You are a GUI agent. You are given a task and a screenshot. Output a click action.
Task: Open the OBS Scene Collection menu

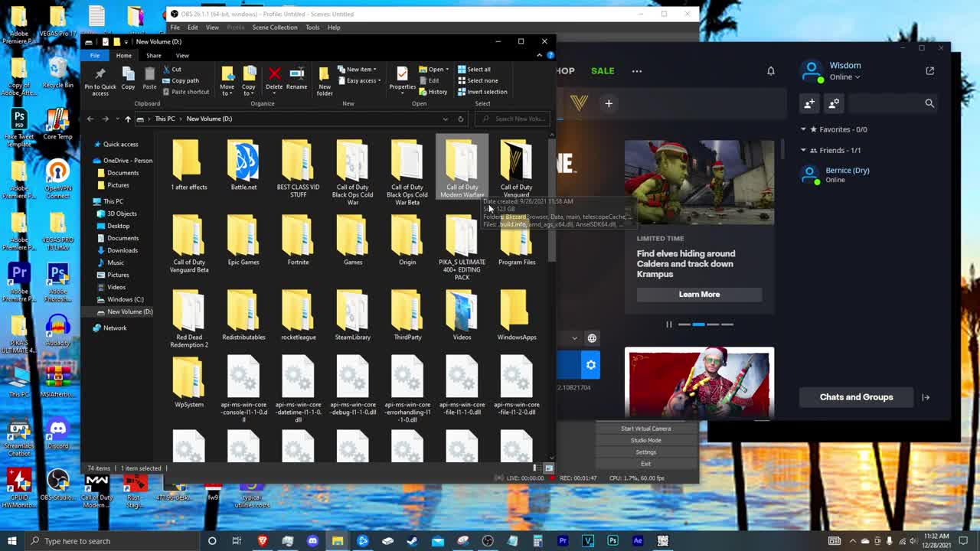(x=275, y=28)
